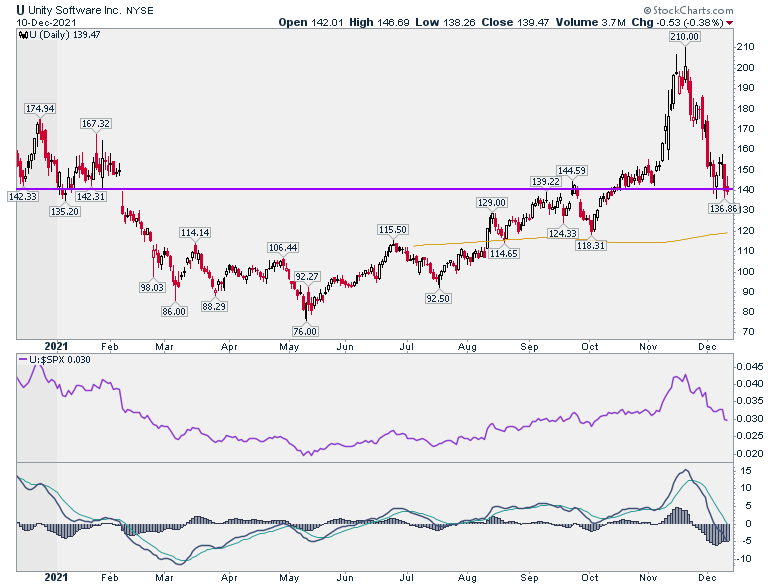Click the 88.29 low price label

[x=214, y=306]
